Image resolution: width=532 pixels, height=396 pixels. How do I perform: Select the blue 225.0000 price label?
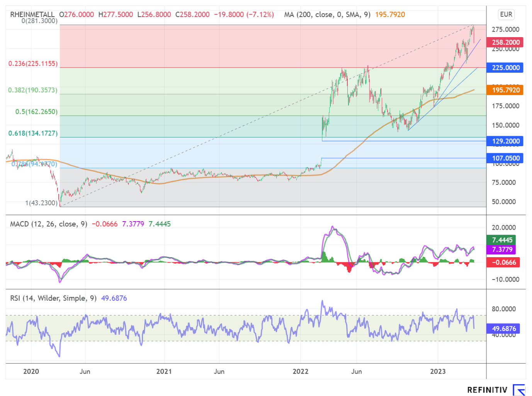coord(505,68)
